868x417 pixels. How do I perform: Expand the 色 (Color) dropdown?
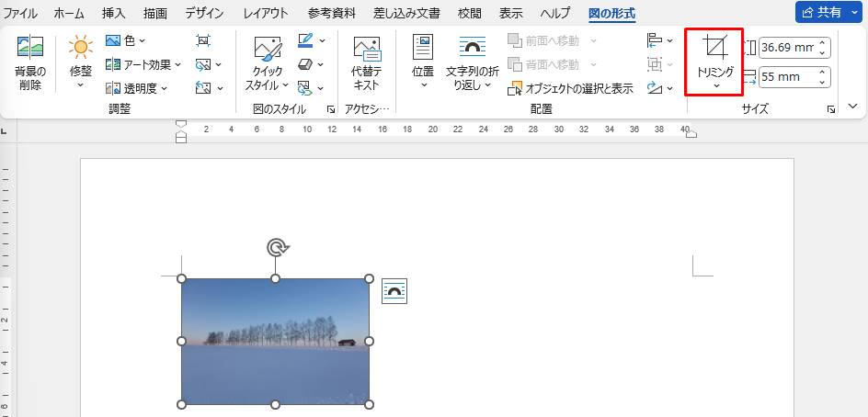(x=126, y=41)
